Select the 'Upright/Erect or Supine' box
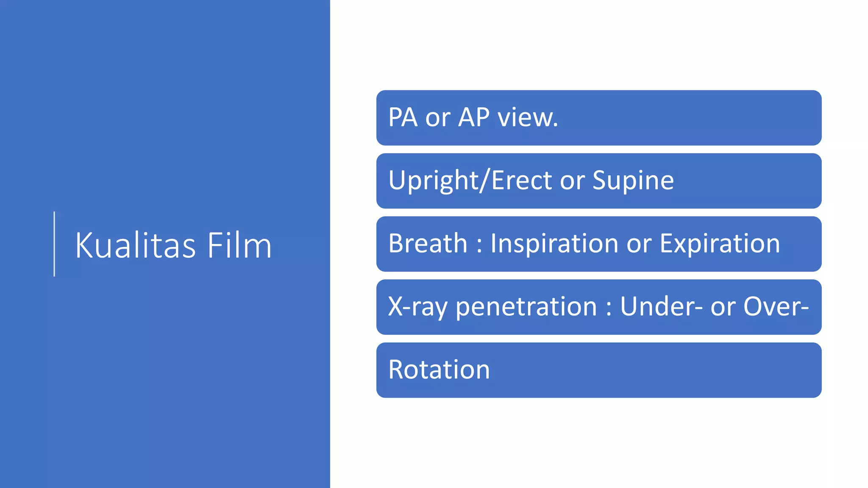 (x=599, y=181)
